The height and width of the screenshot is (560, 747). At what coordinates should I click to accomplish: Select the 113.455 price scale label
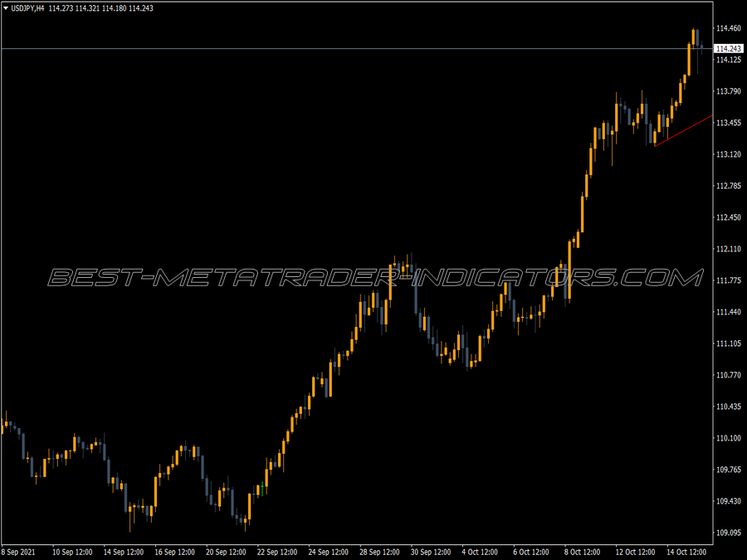(x=729, y=123)
